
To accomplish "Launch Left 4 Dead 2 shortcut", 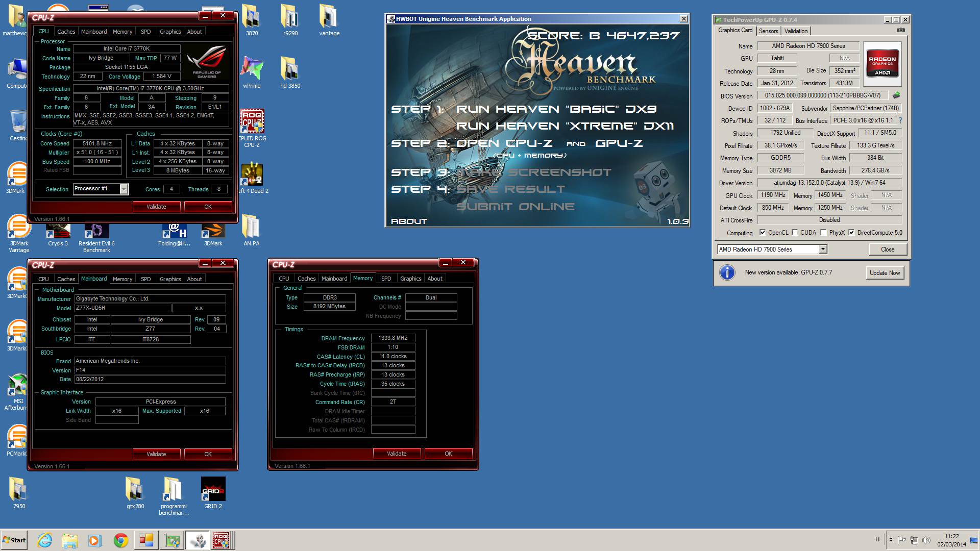I will tap(253, 178).
